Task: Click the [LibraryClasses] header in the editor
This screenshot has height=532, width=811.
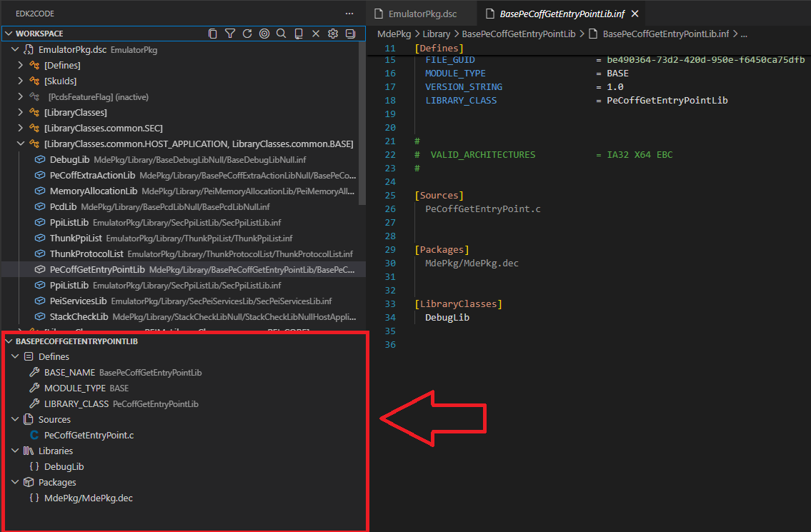Action: coord(458,304)
